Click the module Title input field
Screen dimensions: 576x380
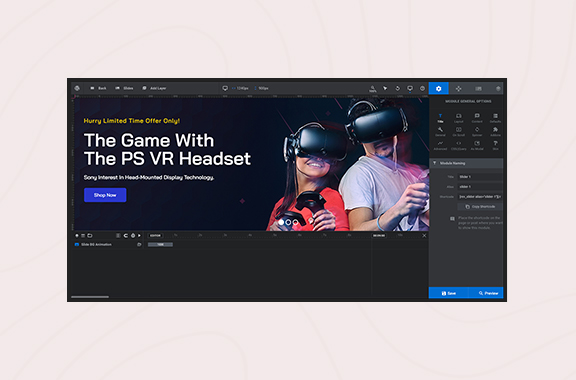click(x=480, y=177)
